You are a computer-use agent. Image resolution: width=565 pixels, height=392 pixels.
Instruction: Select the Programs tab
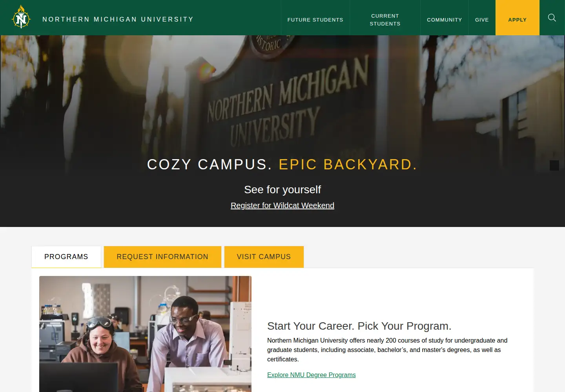pos(66,257)
